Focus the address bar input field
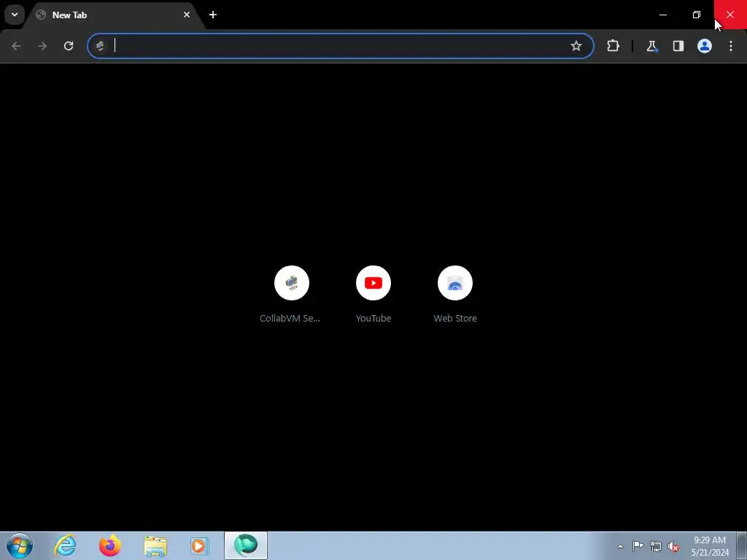747x560 pixels. tap(340, 46)
